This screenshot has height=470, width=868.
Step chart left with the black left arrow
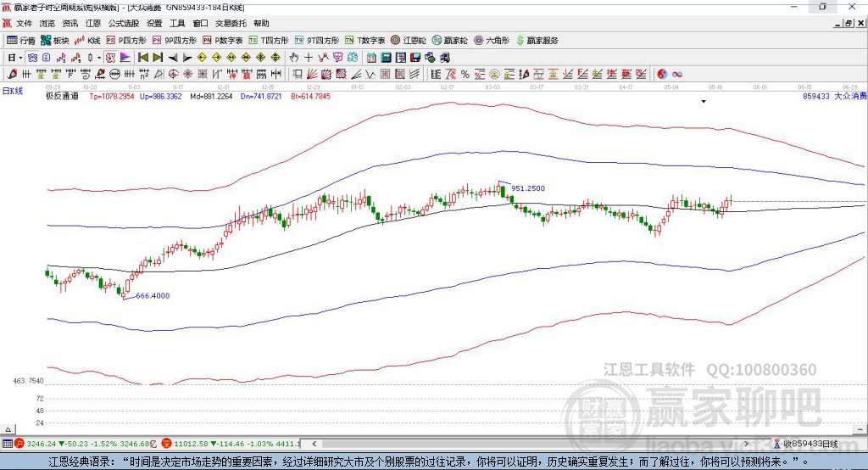pyautogui.click(x=173, y=58)
